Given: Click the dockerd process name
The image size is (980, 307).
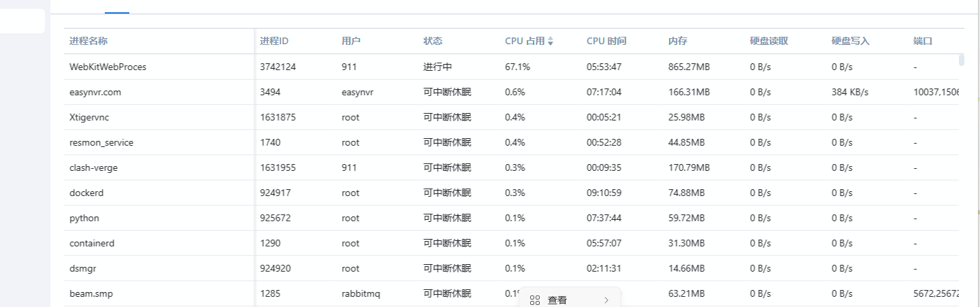Looking at the screenshot, I should (86, 193).
